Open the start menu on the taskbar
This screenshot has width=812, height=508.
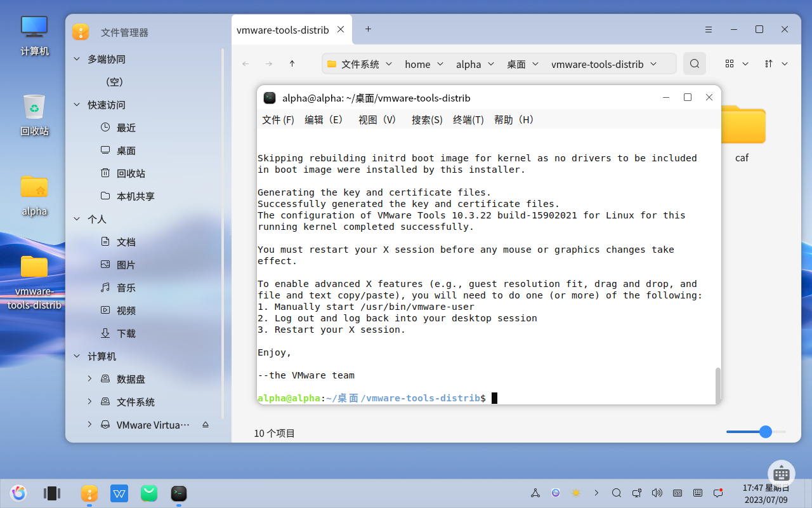[18, 493]
